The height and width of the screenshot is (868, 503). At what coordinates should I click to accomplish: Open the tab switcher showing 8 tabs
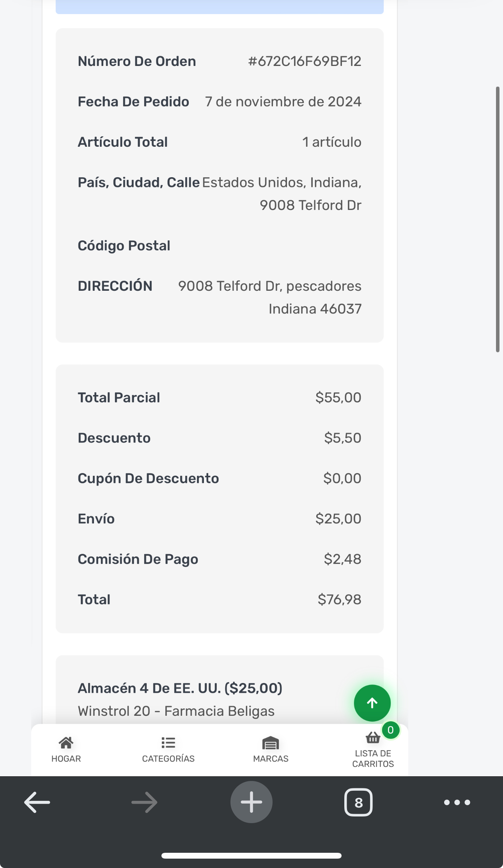358,802
